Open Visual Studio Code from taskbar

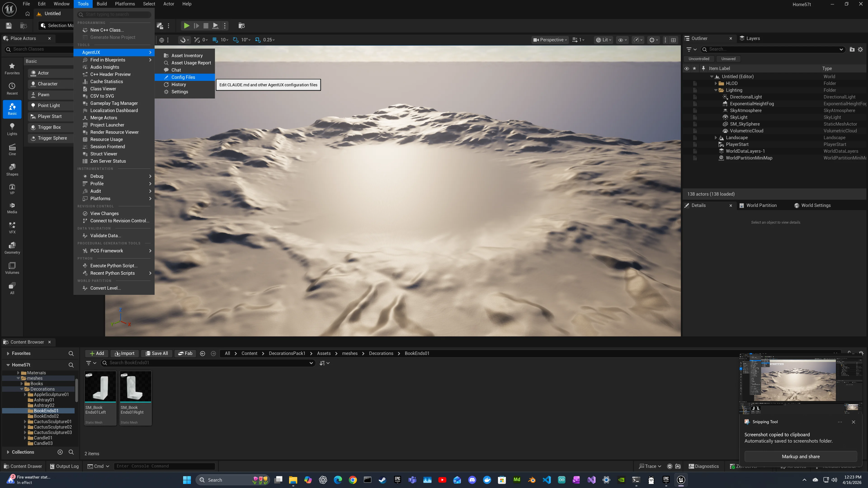click(x=547, y=480)
